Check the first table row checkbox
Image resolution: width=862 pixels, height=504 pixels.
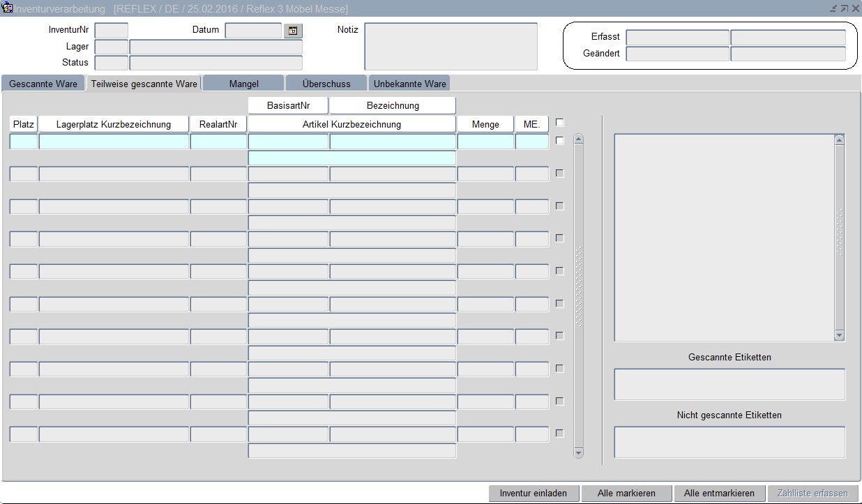559,141
